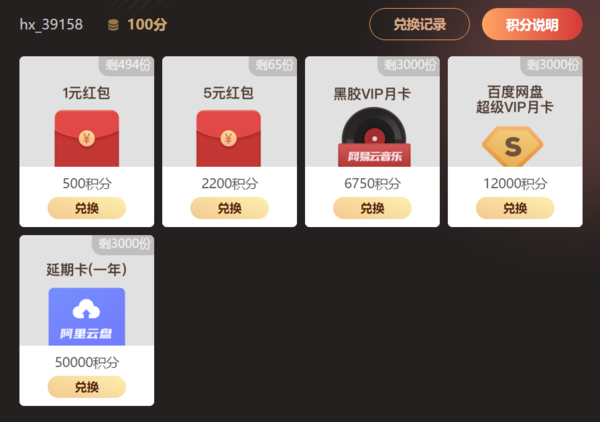Screen dimensions: 600x422
Task: Open 积分说明 points explanation
Action: [532, 24]
